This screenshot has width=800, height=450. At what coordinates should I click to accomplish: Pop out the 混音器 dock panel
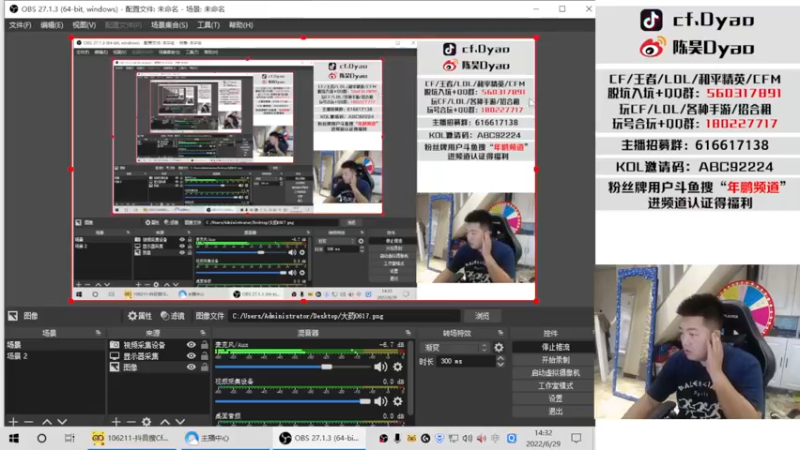tap(408, 333)
